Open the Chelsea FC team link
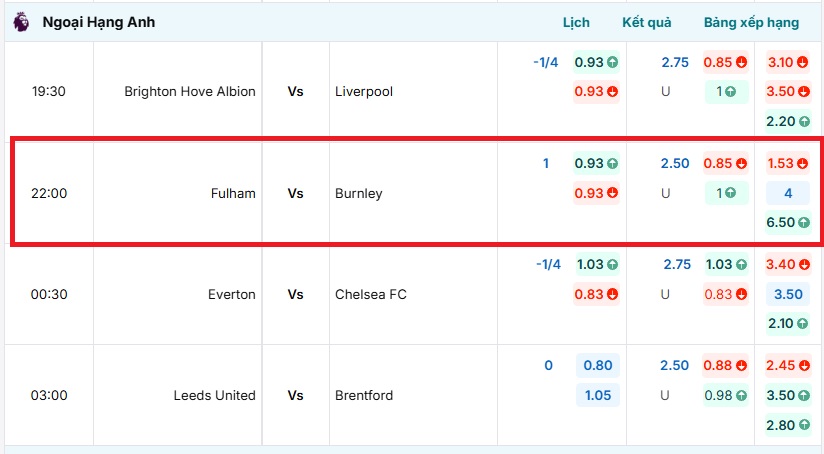Screen dimensions: 824x454 (371, 294)
